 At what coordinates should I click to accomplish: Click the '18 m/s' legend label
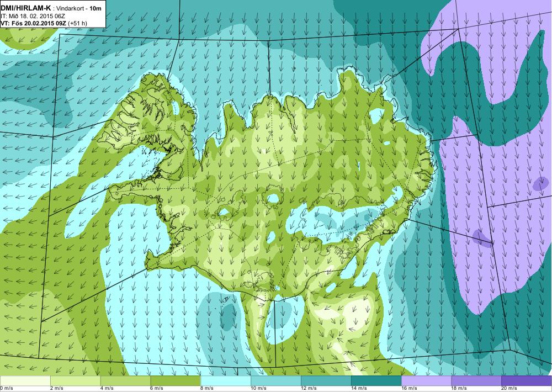tap(459, 389)
